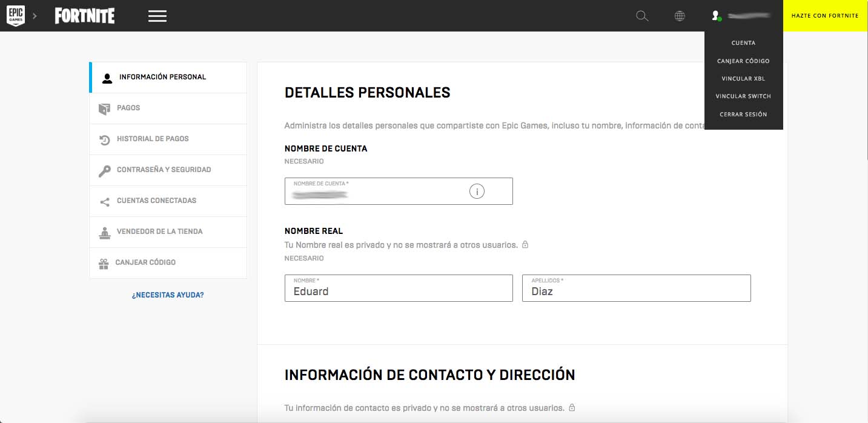Click the breadcrumb chevron beside Epic logo
The height and width of the screenshot is (423, 868).
tap(35, 16)
